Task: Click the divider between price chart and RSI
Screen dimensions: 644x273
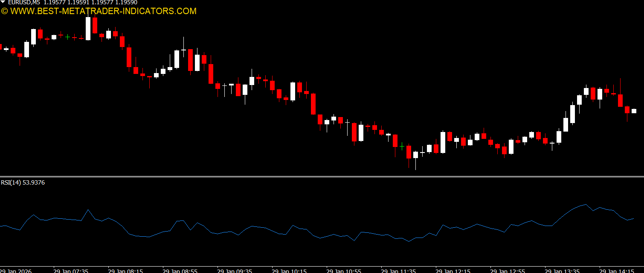Action: click(x=322, y=176)
